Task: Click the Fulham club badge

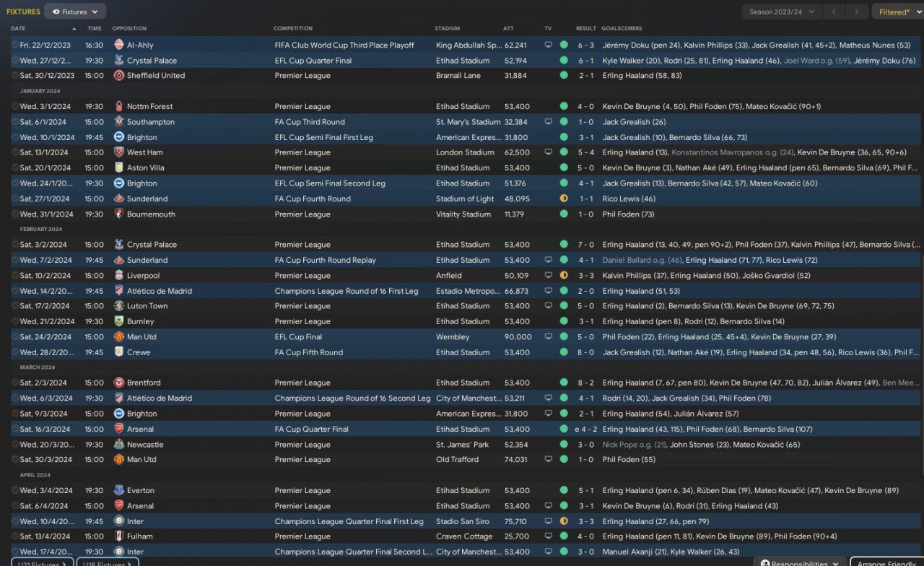Action: (x=119, y=536)
